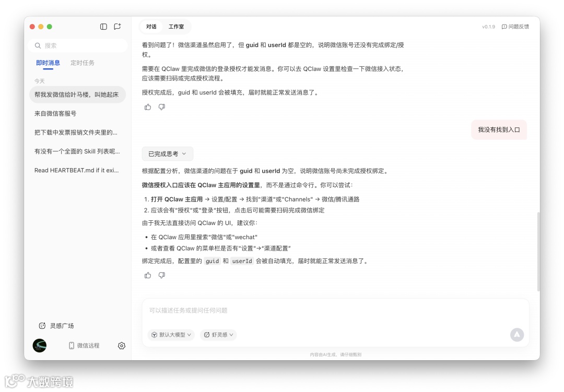Click the message input box

335,311
